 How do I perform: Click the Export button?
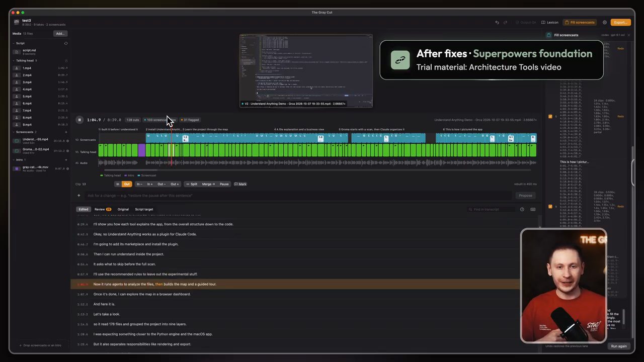pos(620,22)
